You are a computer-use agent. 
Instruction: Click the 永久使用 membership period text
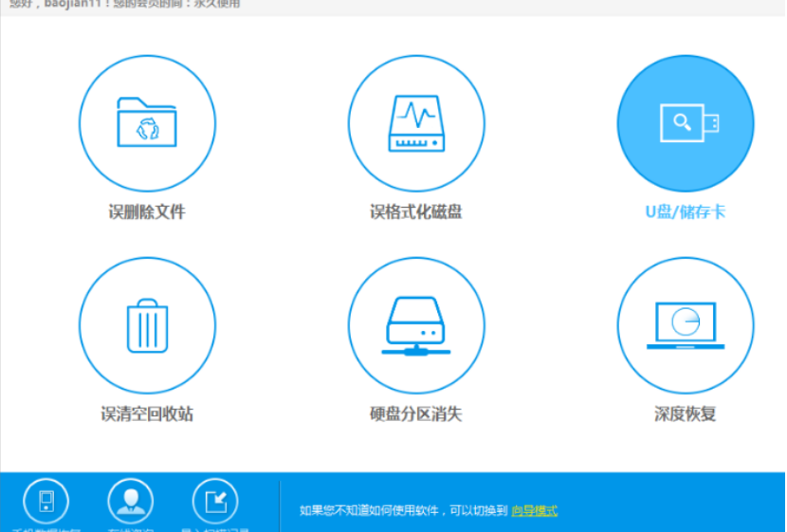pos(217,4)
